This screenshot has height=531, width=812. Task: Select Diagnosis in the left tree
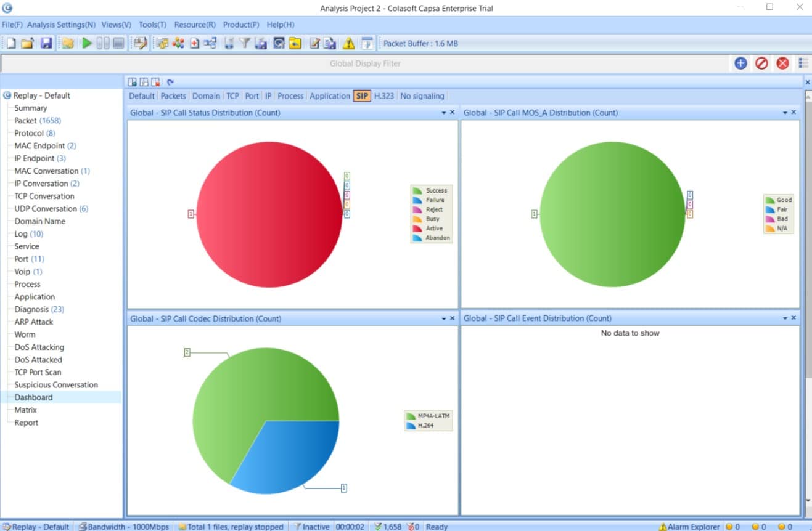[31, 309]
